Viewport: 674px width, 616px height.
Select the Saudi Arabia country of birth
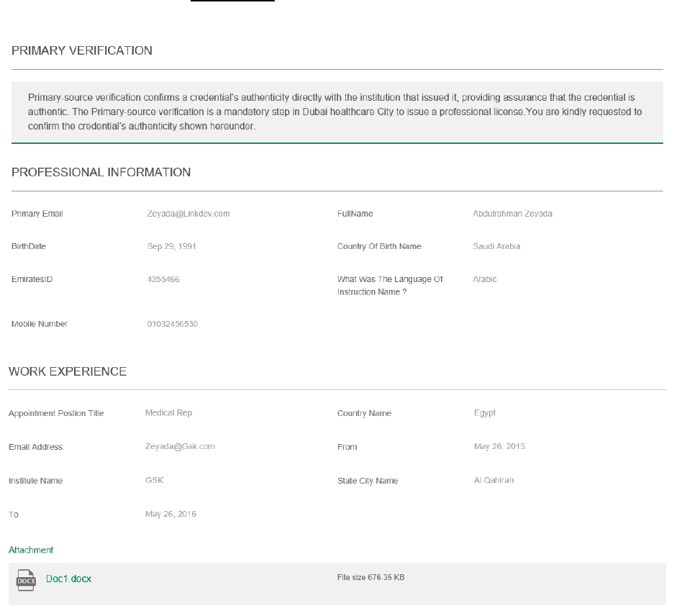(496, 246)
